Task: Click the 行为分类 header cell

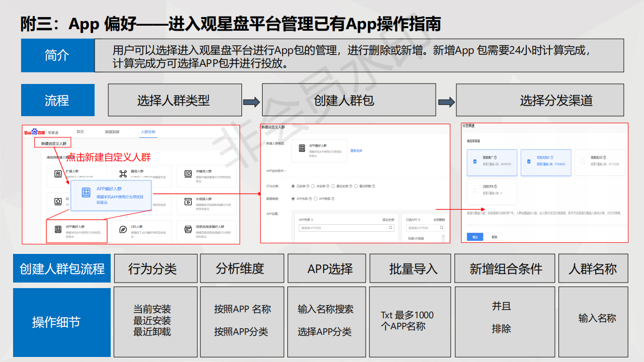Action: [155, 269]
